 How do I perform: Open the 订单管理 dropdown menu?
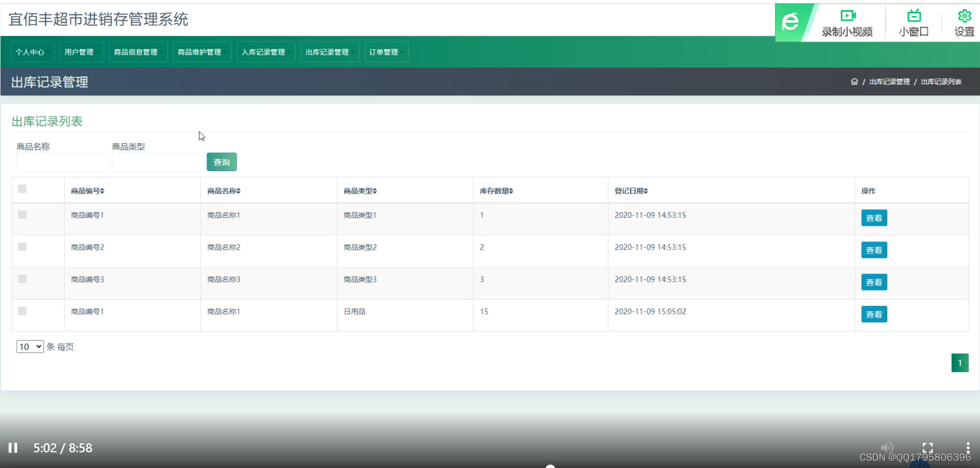[x=386, y=52]
